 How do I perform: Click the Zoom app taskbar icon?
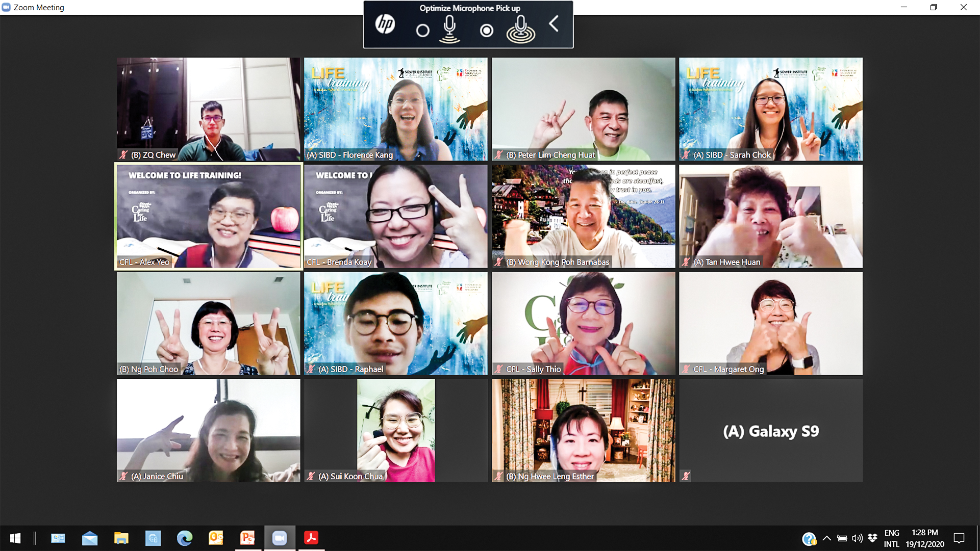(x=280, y=538)
